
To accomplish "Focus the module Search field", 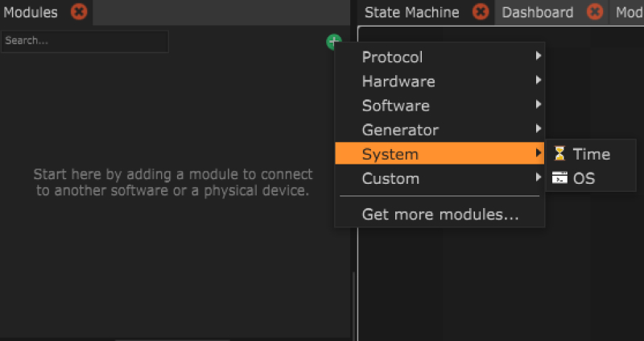I will point(85,41).
